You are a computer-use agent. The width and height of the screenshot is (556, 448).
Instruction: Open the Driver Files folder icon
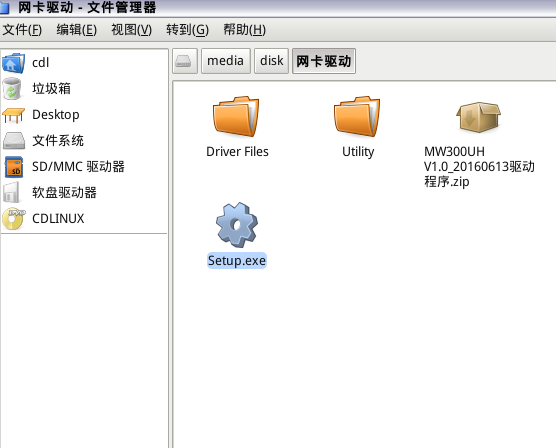[236, 116]
